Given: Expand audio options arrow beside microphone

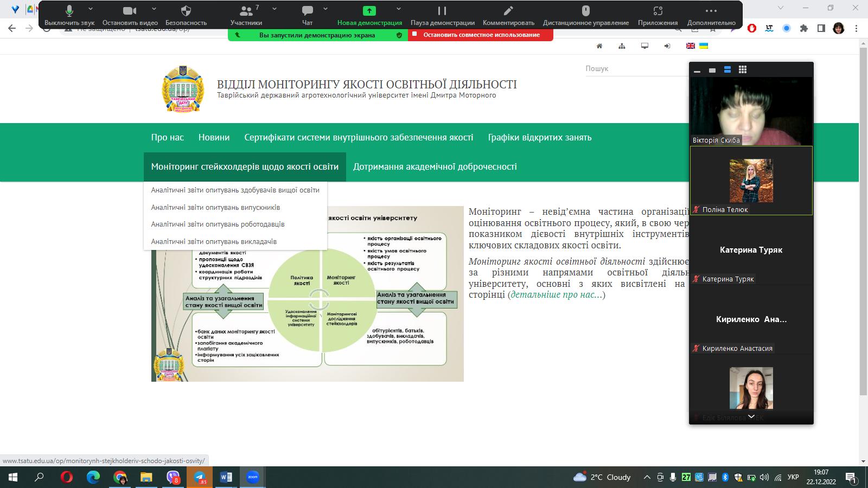Looking at the screenshot, I should 91,9.
